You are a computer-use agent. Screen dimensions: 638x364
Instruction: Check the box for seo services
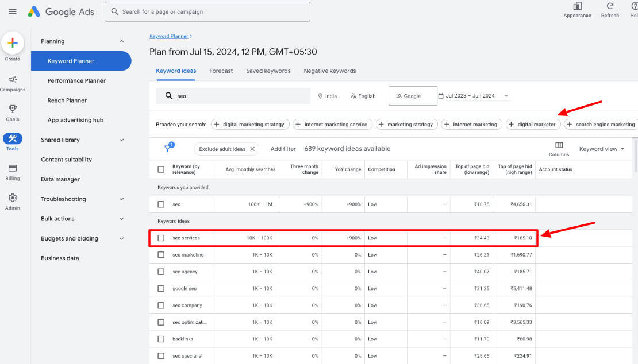pos(161,238)
